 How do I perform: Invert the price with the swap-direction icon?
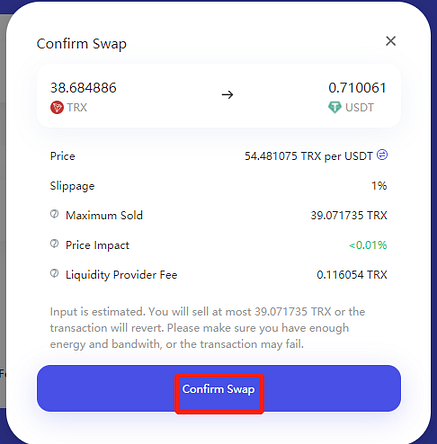pyautogui.click(x=382, y=155)
